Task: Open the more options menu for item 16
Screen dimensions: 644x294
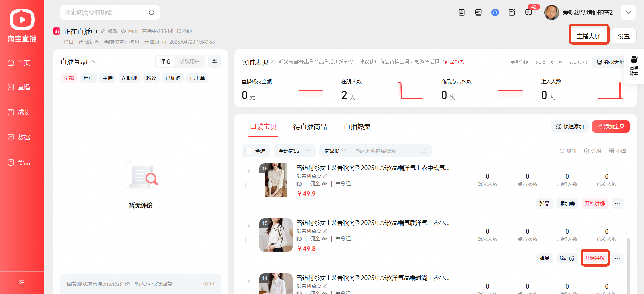Action: (618, 203)
